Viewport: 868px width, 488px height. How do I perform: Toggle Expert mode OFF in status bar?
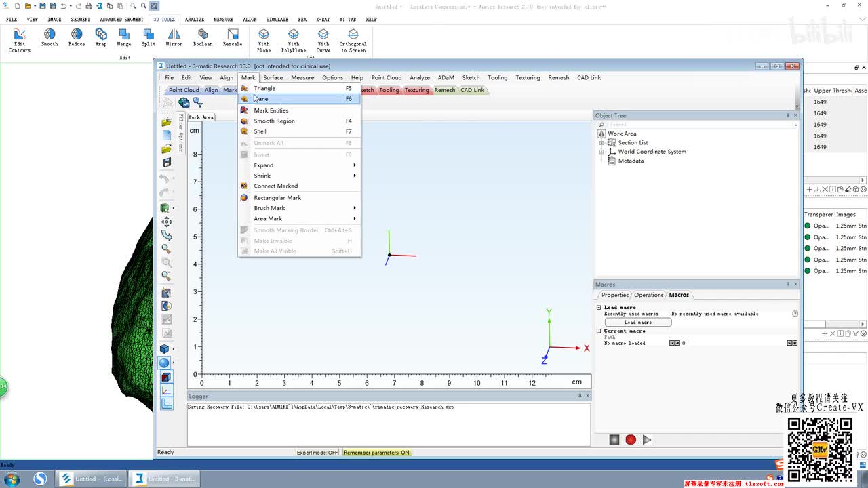pos(317,453)
